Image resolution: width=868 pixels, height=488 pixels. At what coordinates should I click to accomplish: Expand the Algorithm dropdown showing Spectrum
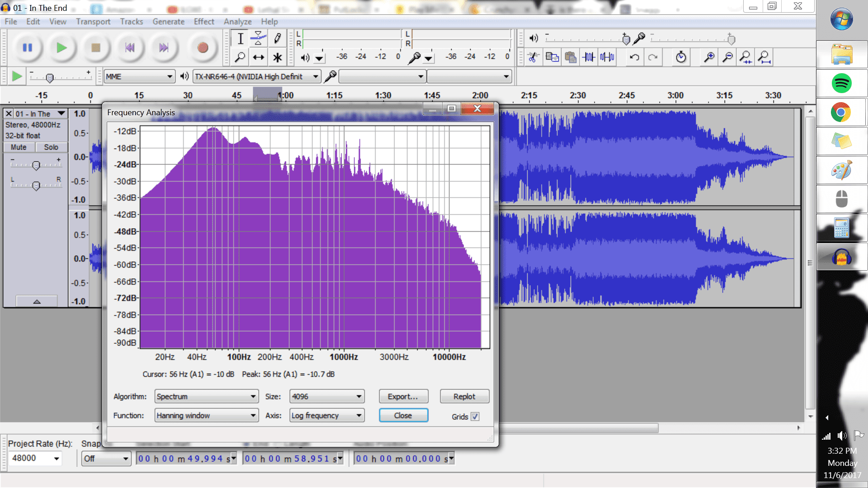[x=207, y=396]
